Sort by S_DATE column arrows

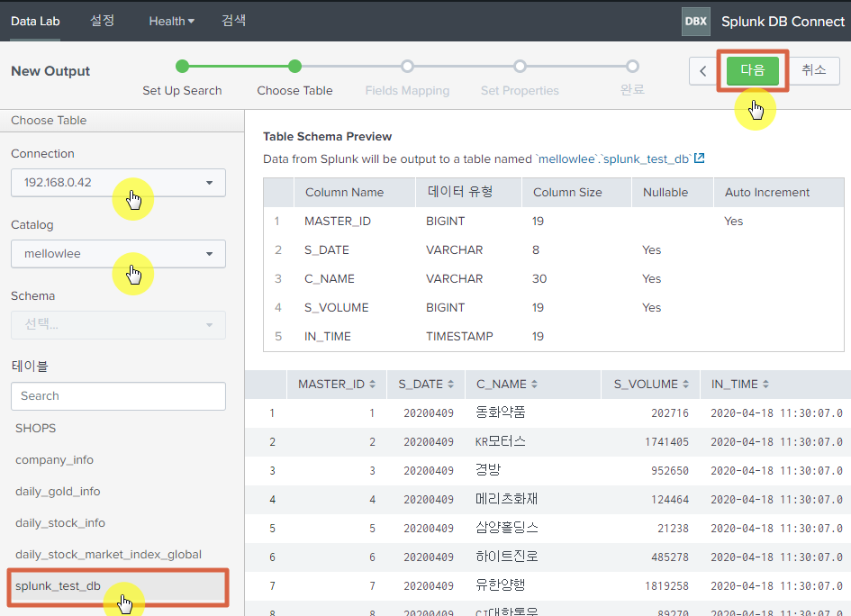point(450,385)
